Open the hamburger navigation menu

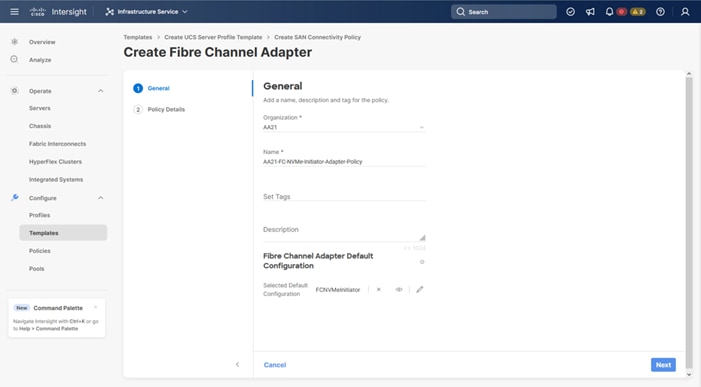(x=14, y=12)
